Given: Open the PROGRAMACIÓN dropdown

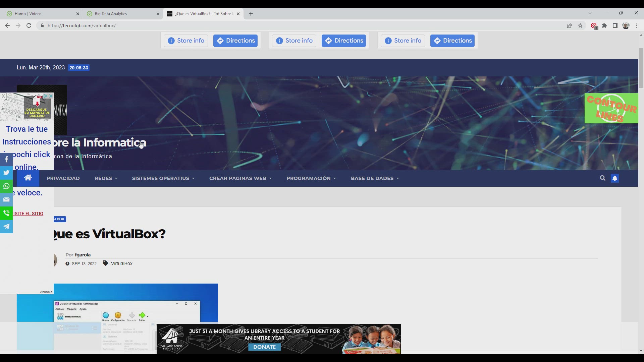Looking at the screenshot, I should pyautogui.click(x=311, y=178).
